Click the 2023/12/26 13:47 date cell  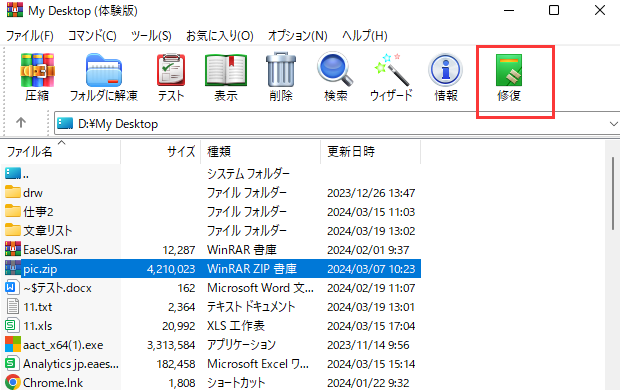[371, 193]
